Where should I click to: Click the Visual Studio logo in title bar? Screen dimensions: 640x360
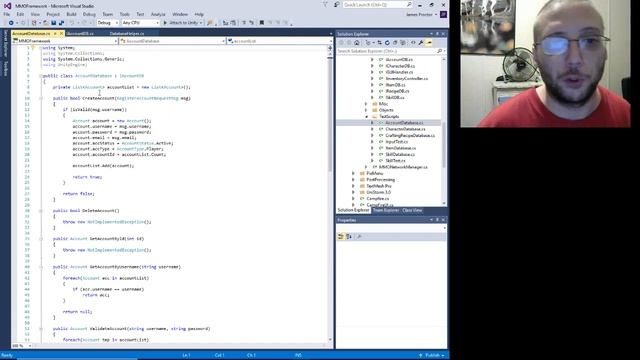tap(7, 6)
